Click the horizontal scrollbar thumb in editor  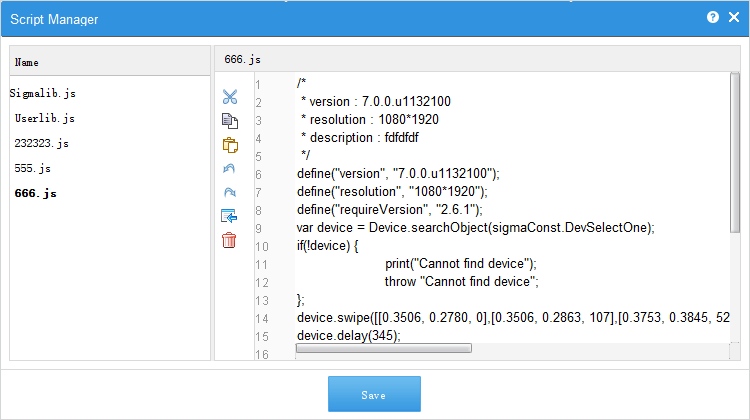coord(384,348)
